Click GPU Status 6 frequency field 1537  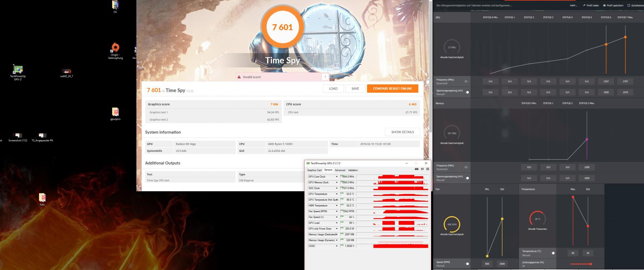(606, 81)
